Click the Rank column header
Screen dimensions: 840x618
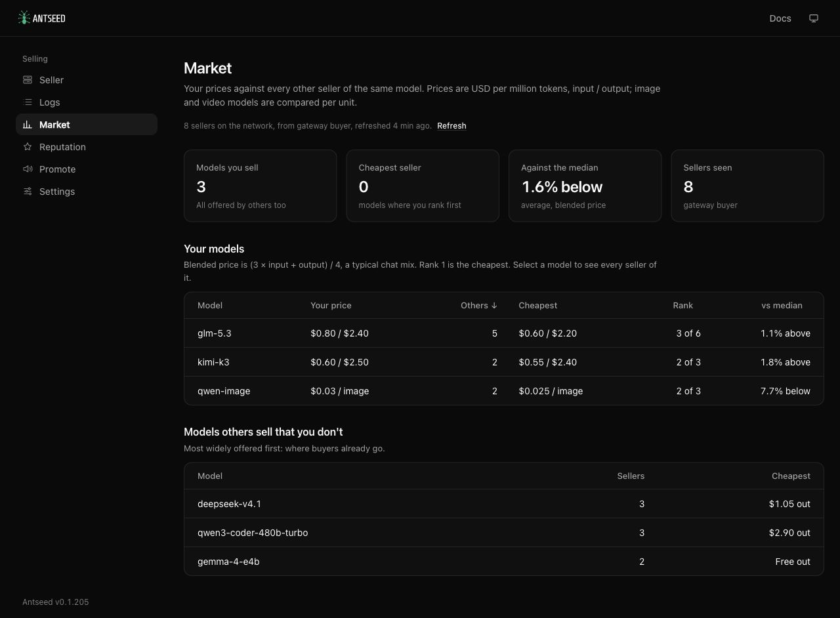point(682,306)
